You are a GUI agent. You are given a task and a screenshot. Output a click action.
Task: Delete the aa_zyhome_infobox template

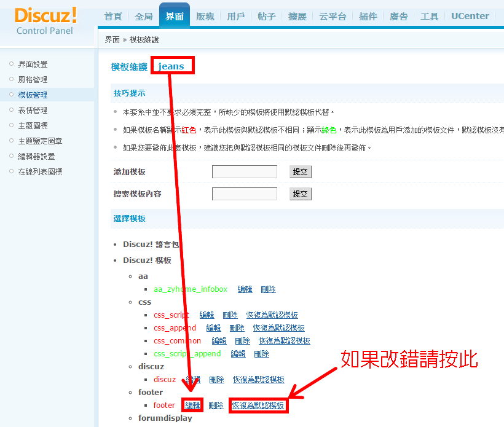[269, 289]
